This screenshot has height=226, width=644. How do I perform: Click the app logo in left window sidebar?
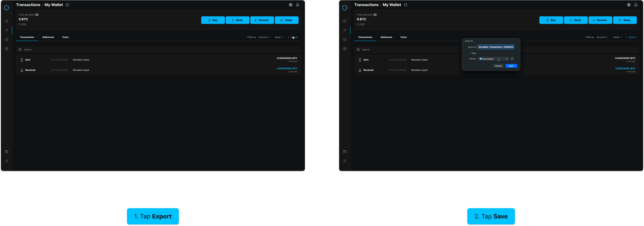click(x=7, y=8)
